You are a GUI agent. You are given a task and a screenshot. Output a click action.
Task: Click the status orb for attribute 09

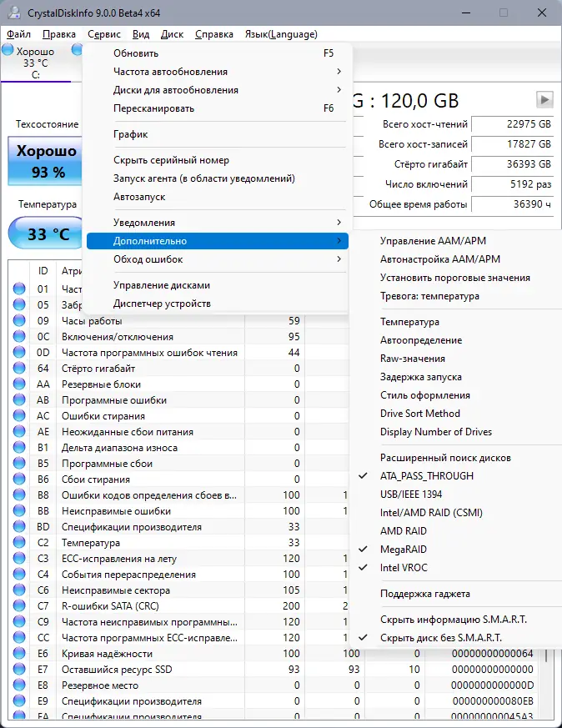tap(19, 321)
